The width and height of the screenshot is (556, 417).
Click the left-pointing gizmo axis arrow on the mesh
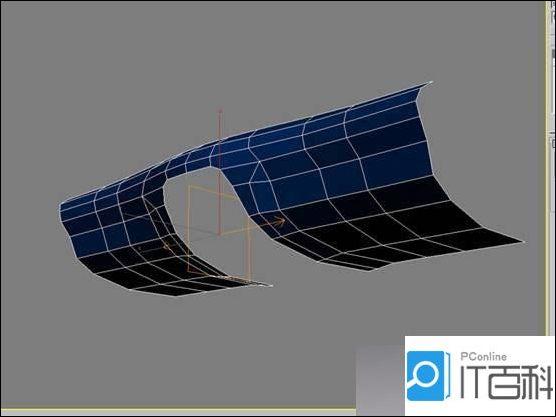(x=167, y=246)
